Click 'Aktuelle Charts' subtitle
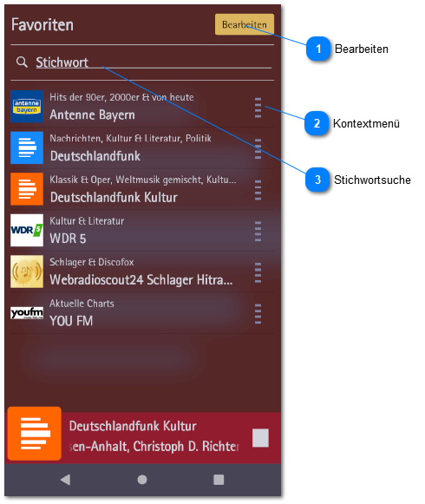Screen dimensions: 425x504 point(82,304)
